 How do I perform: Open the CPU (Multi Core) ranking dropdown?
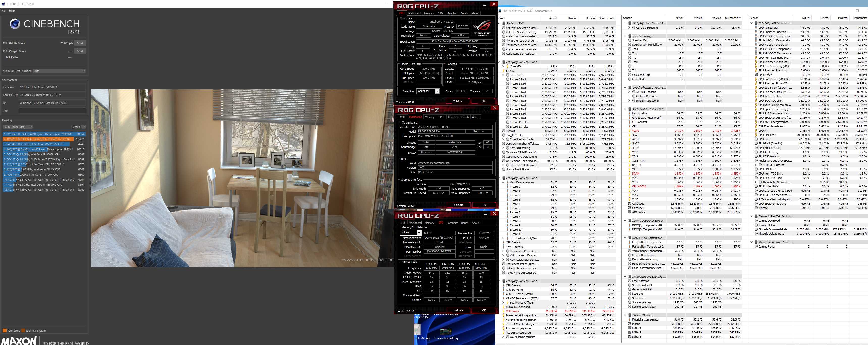pos(17,127)
